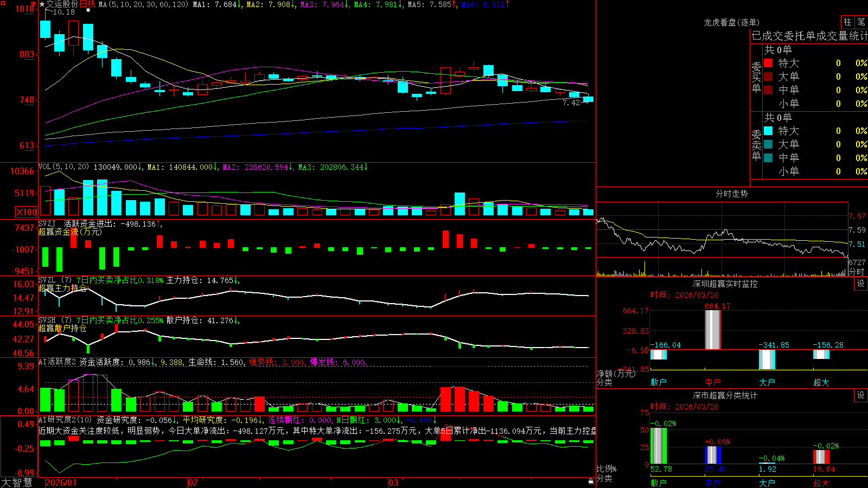Click the red question mark help icon
This screenshot has height=488, width=868.
[x=33, y=4]
